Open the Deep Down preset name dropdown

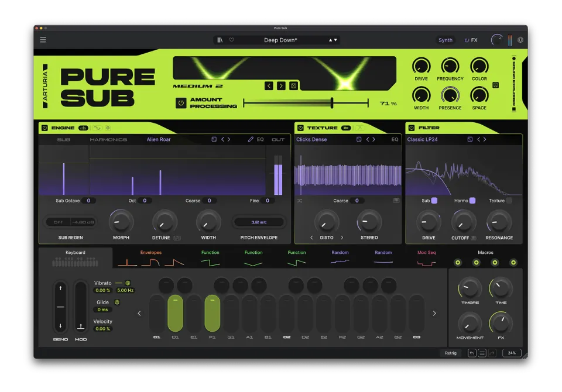pyautogui.click(x=280, y=40)
